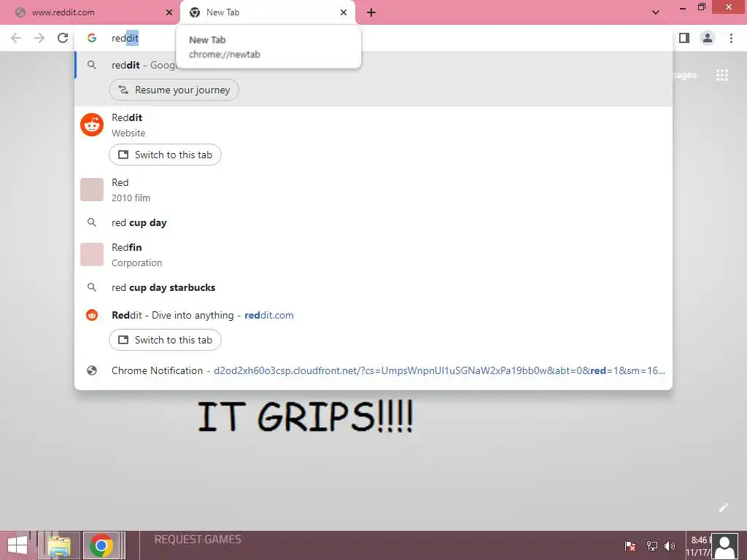
Task: Open the tab search chevron
Action: click(656, 12)
